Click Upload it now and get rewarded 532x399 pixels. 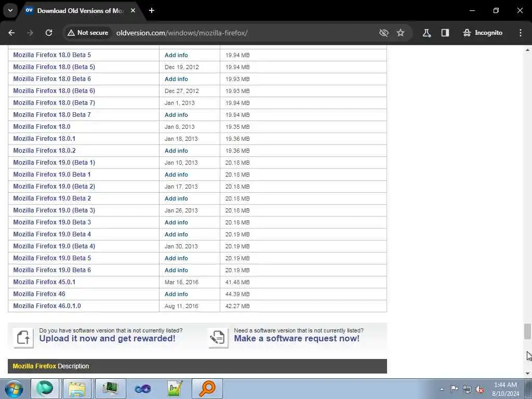(107, 338)
